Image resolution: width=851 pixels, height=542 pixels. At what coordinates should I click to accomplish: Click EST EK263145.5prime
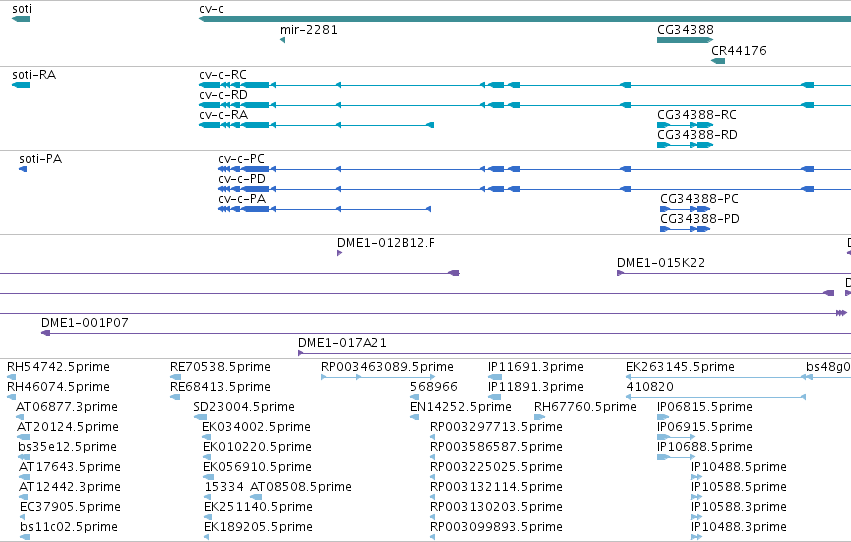point(681,367)
